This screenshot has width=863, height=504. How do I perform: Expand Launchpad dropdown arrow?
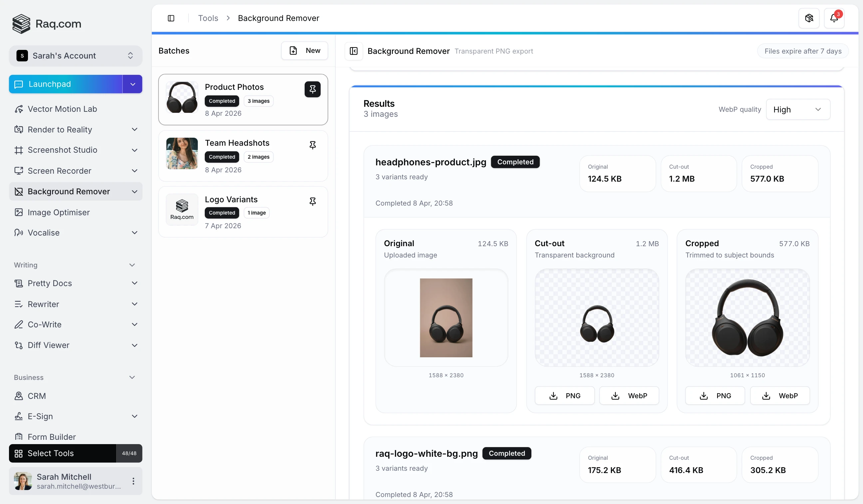(133, 84)
